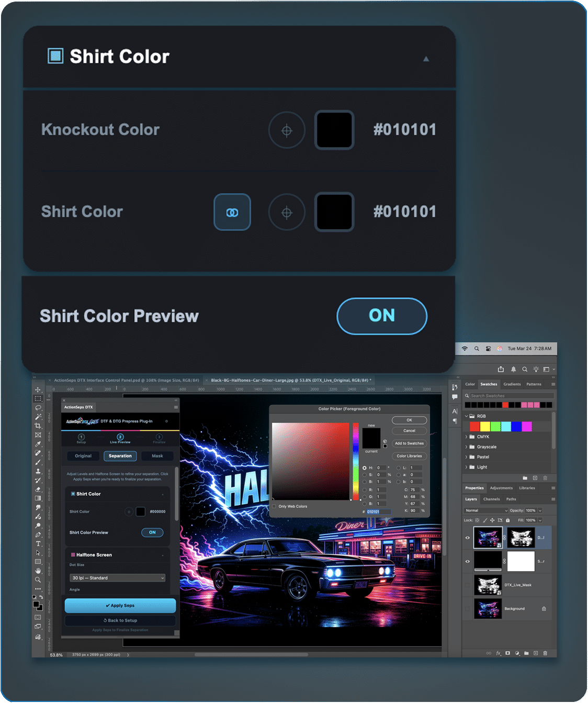
Task: Expand the CMYK swatch folder
Action: pyautogui.click(x=466, y=437)
